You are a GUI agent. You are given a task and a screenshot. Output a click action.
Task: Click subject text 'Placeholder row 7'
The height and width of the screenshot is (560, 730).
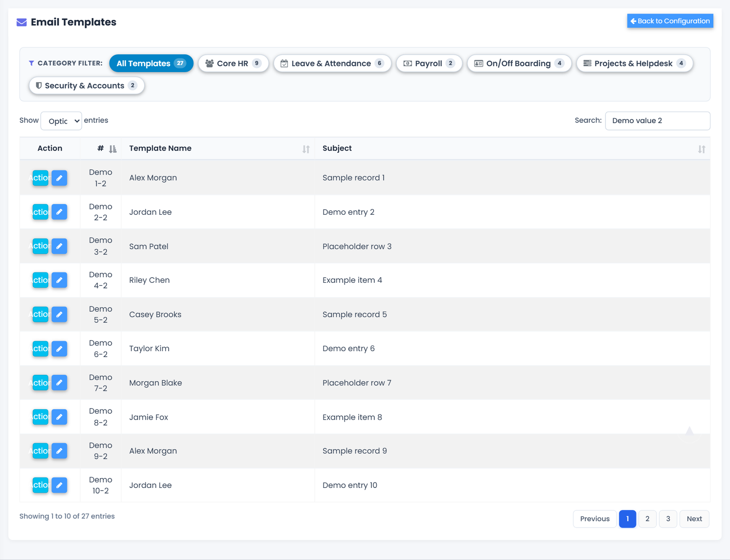pyautogui.click(x=357, y=383)
